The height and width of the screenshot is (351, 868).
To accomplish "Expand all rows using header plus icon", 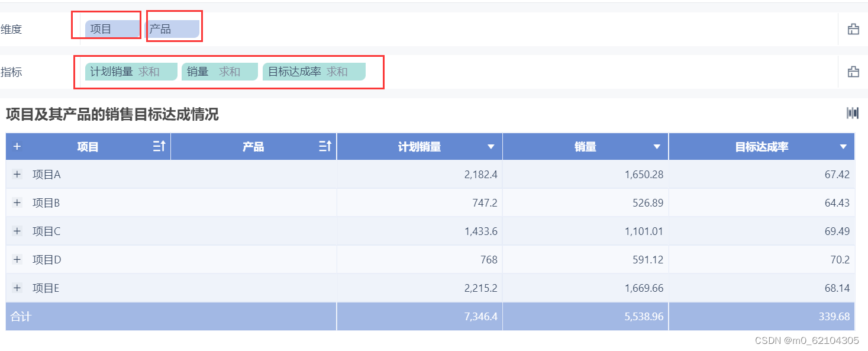I will [17, 147].
